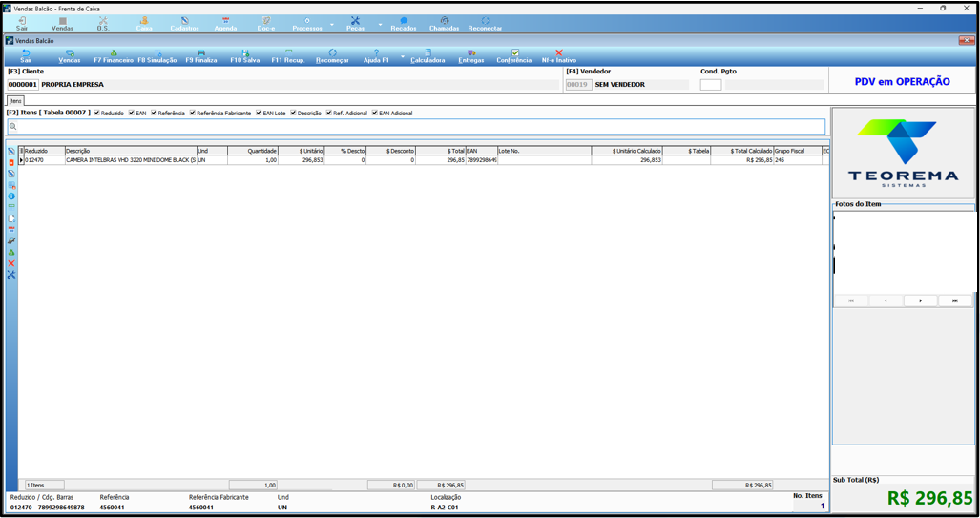Open Vendas in the top main toolbar
The width and height of the screenshot is (980, 518).
[62, 24]
